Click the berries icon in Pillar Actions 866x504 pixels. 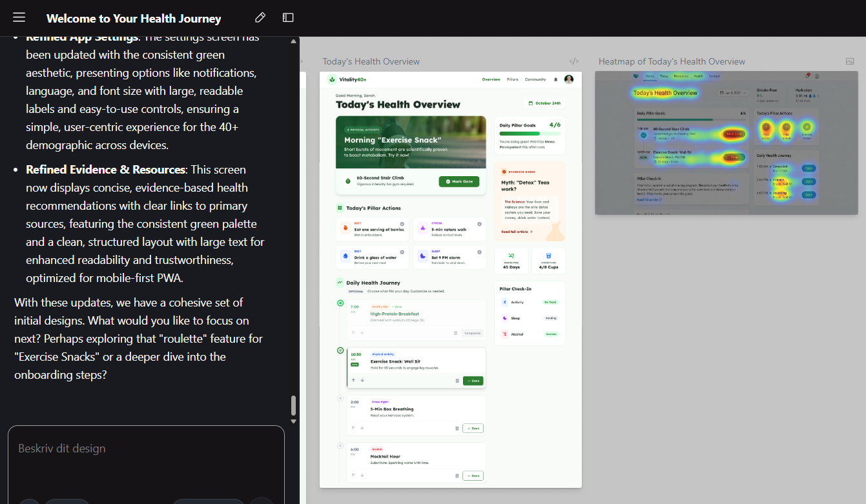(x=345, y=228)
